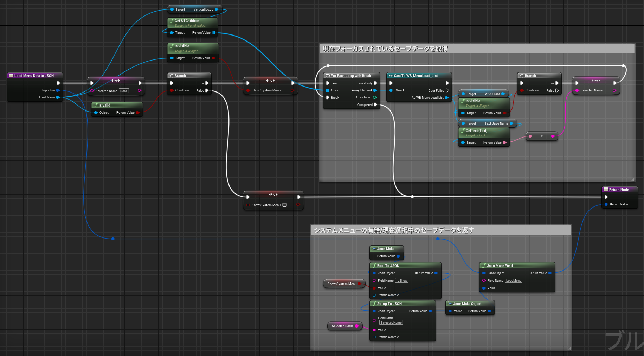Click the Return Value pin of GetText (Text)
Screen dimensions: 644x356
(504, 142)
